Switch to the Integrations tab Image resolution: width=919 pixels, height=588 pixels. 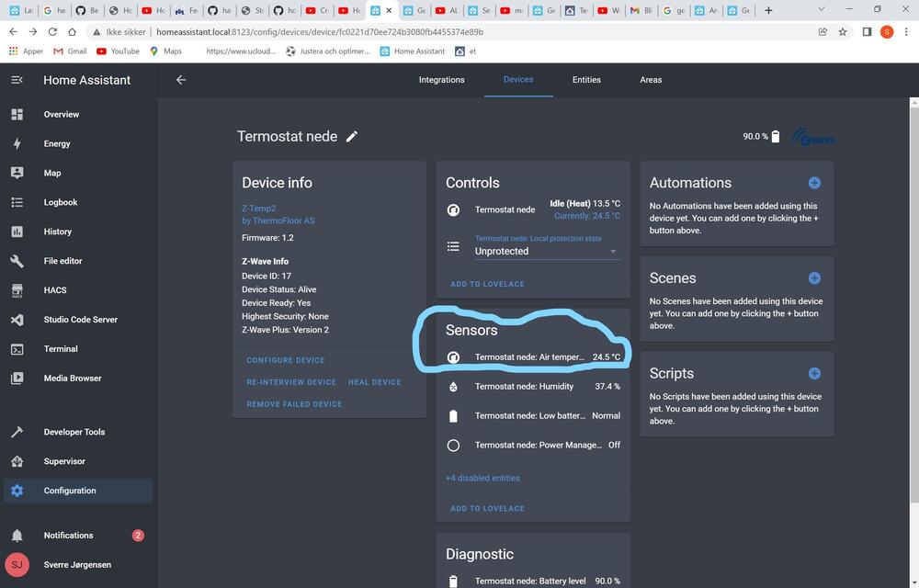click(x=441, y=80)
